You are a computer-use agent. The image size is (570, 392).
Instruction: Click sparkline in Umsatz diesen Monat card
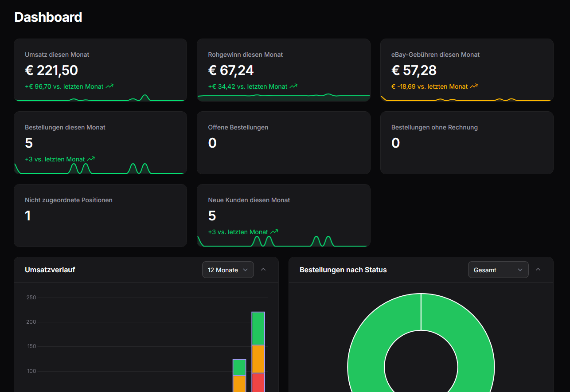(100, 98)
